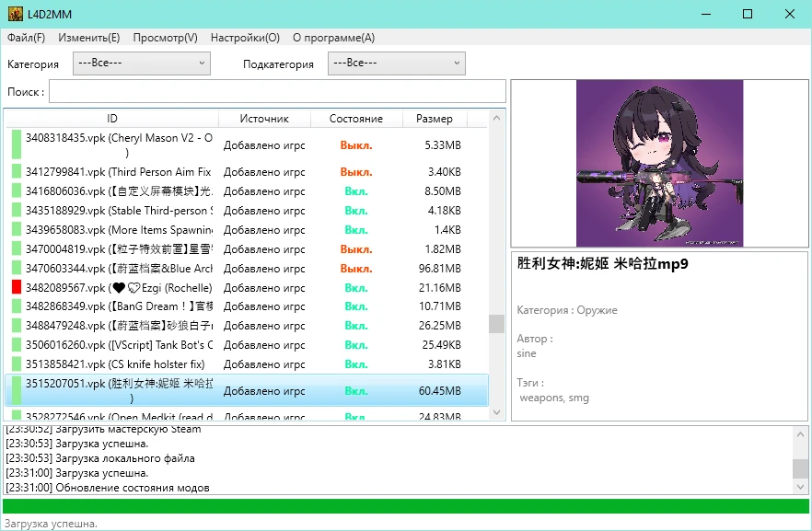The height and width of the screenshot is (531, 812).
Task: Expand the Категория dropdown
Action: 142,63
